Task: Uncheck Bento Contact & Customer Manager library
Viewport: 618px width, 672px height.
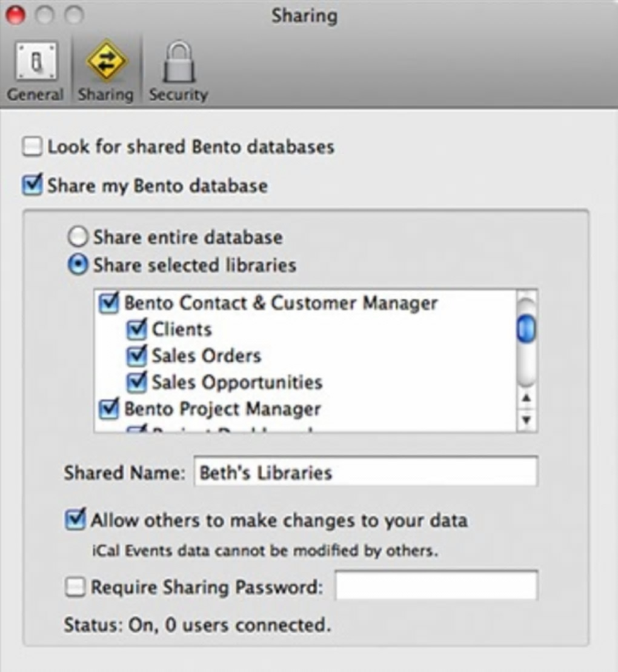Action: (109, 302)
